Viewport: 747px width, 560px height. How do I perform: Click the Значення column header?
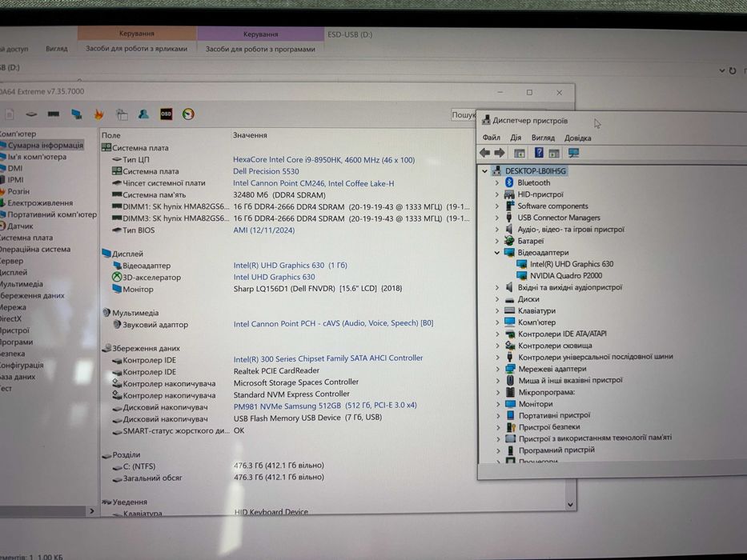click(x=250, y=135)
